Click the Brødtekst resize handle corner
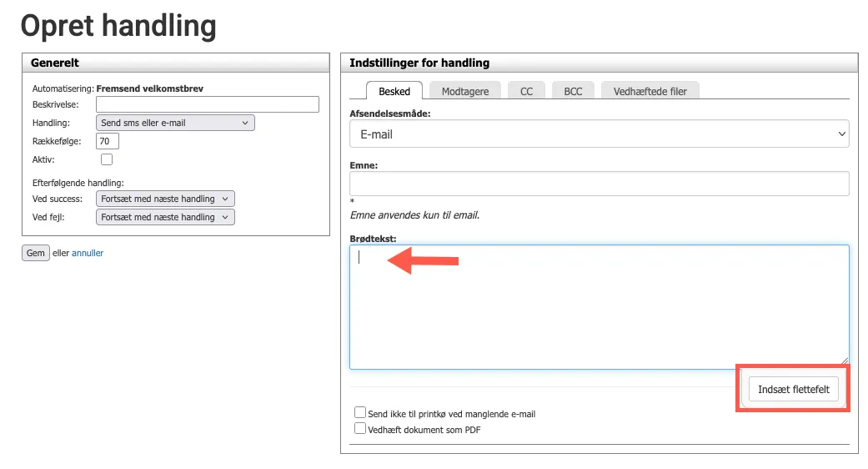The image size is (868, 469). pos(844,363)
